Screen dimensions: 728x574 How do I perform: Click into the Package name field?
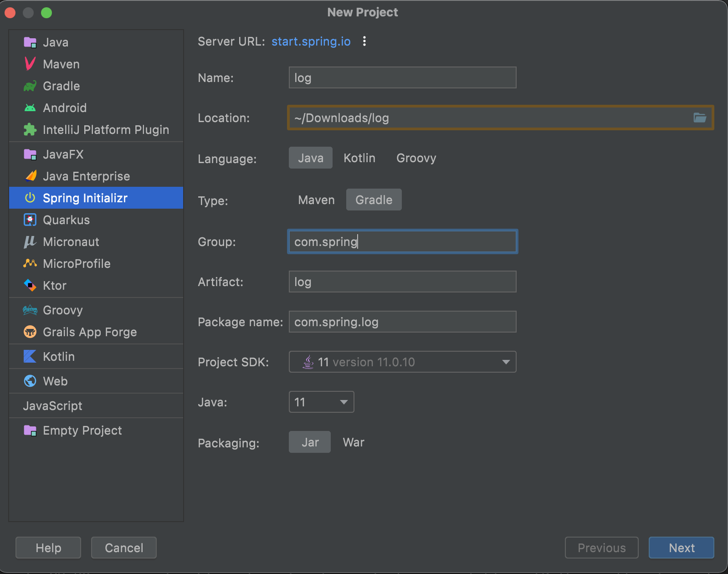click(403, 322)
